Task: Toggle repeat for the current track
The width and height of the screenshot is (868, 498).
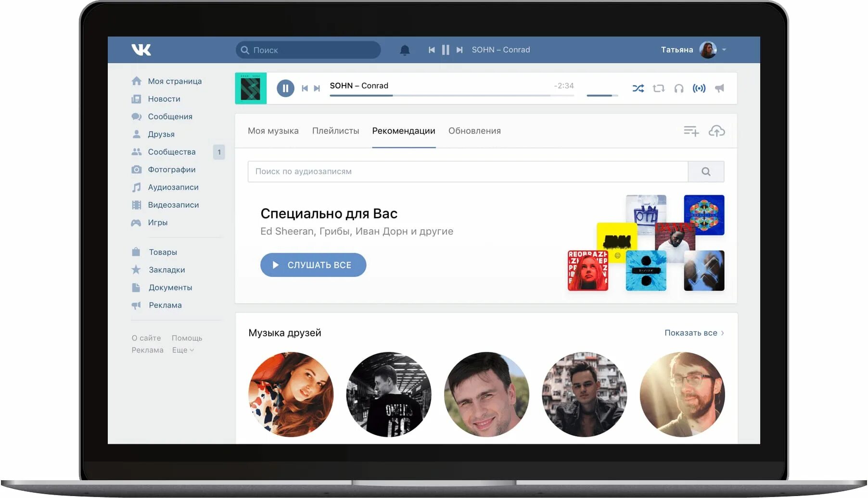Action: click(x=659, y=88)
